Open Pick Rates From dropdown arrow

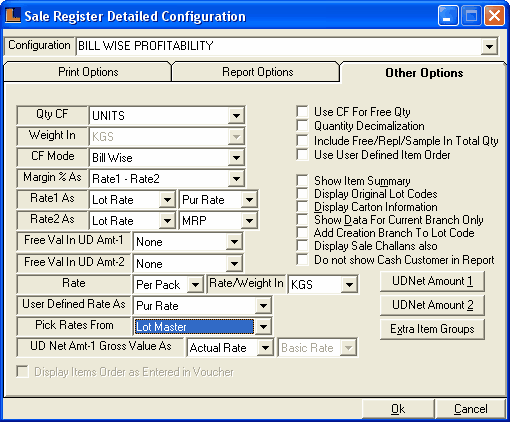(263, 327)
